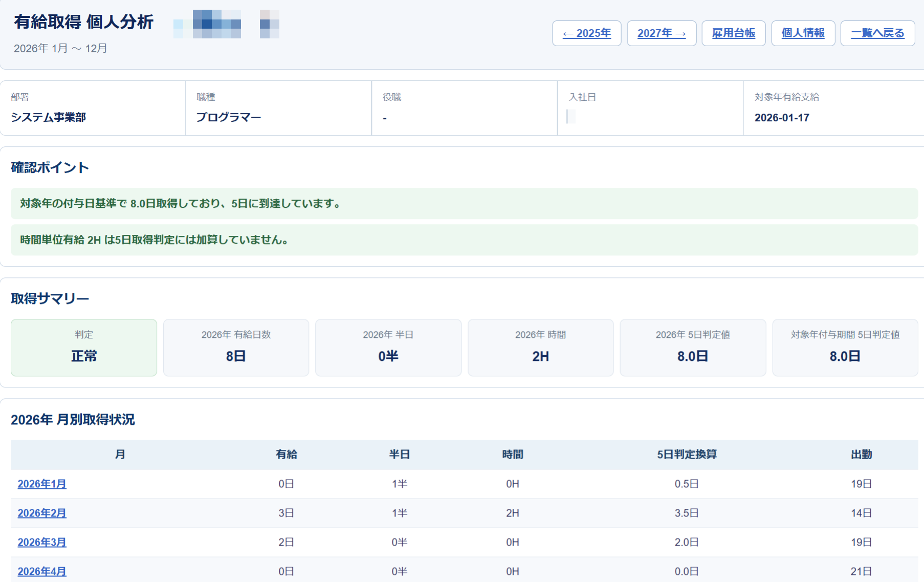
Task: Click the 一覧へ戻る button
Action: click(x=877, y=33)
